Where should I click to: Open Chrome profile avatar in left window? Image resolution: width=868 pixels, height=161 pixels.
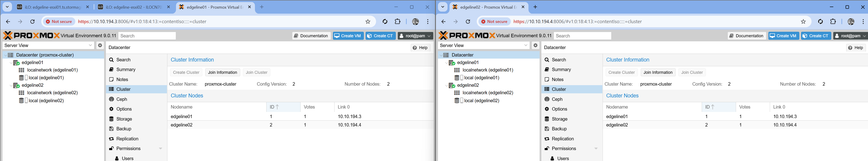pos(416,22)
